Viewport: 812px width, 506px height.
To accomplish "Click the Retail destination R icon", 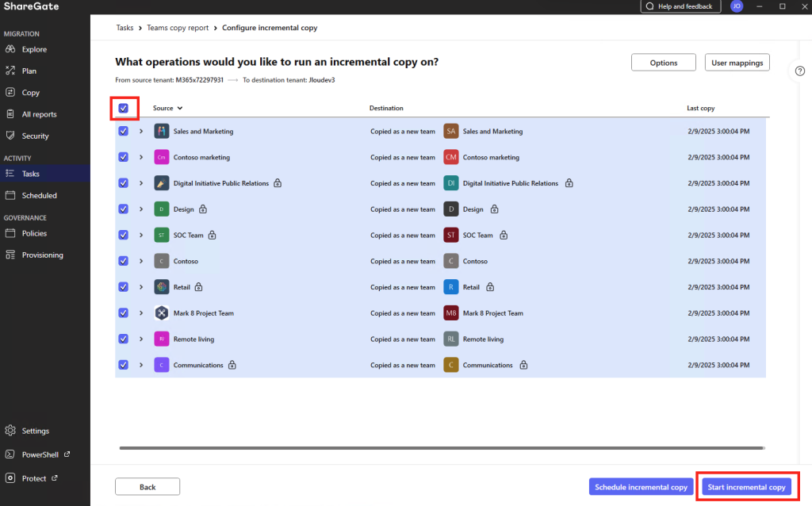I will (x=451, y=287).
